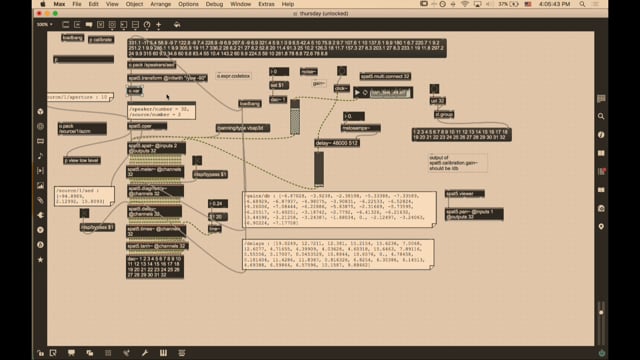
Task: Add a message box from toolbar
Action: click(x=77, y=25)
